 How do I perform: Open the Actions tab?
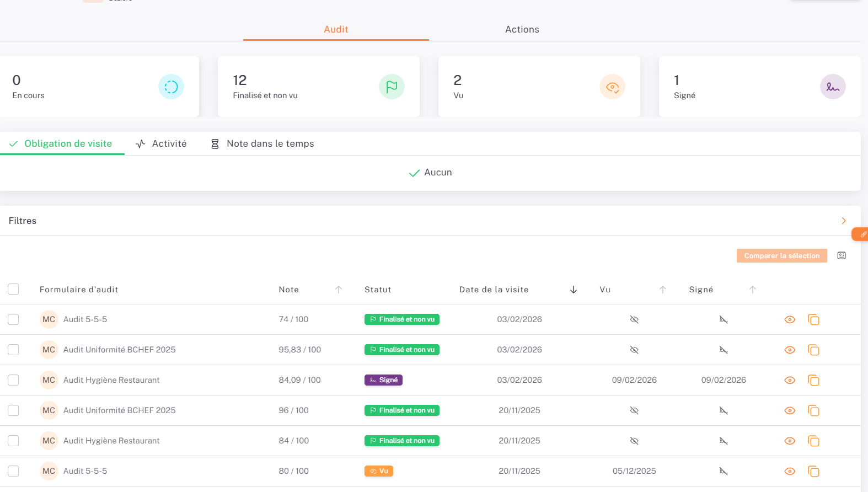pyautogui.click(x=522, y=29)
